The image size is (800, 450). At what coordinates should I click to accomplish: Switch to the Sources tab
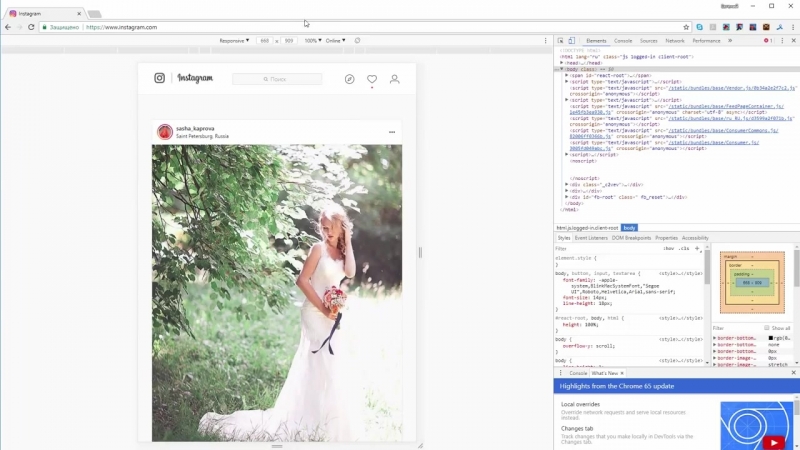648,41
